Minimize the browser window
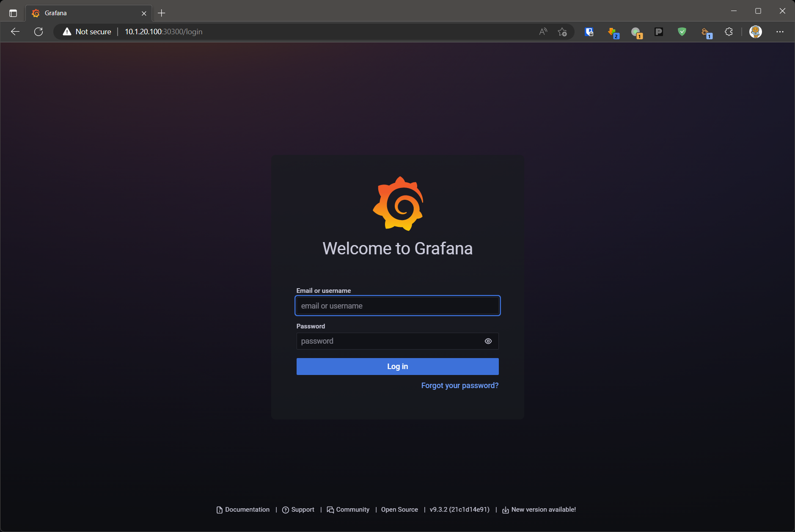This screenshot has height=532, width=795. (734, 11)
